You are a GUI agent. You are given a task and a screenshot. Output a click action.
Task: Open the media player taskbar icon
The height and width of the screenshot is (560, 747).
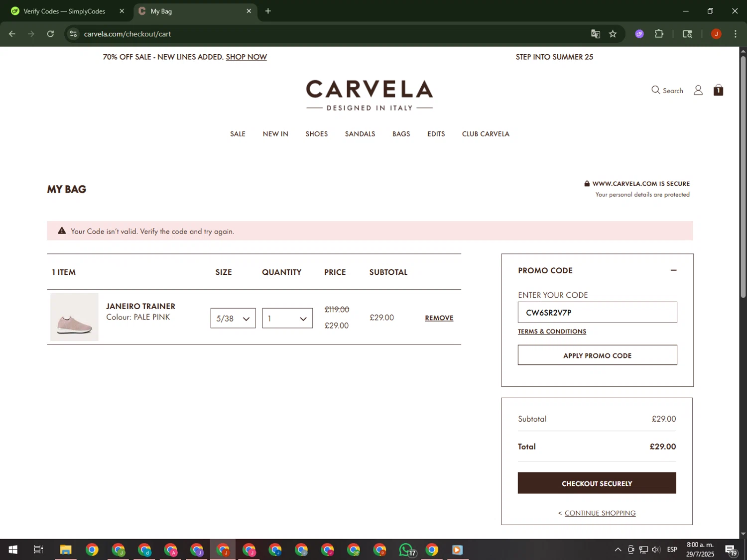(x=457, y=550)
